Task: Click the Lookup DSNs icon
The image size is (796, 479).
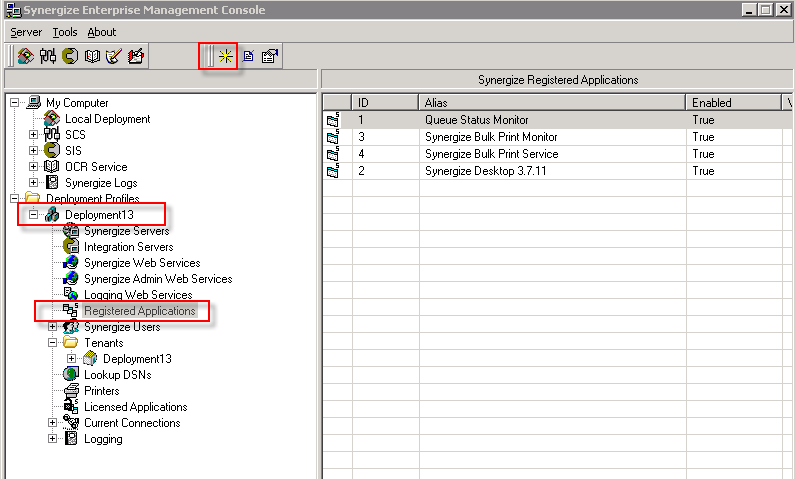Action: tap(71, 374)
